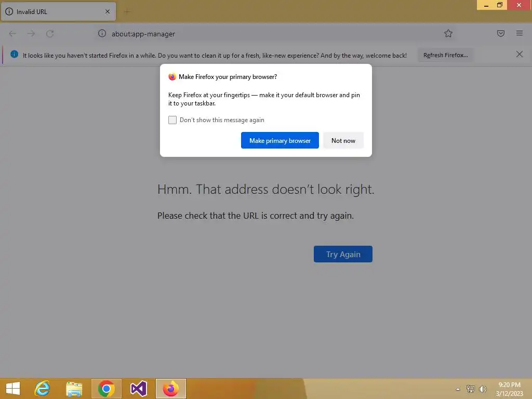Click Refresh Firefox button in notification bar
Image resolution: width=532 pixels, height=399 pixels.
445,55
